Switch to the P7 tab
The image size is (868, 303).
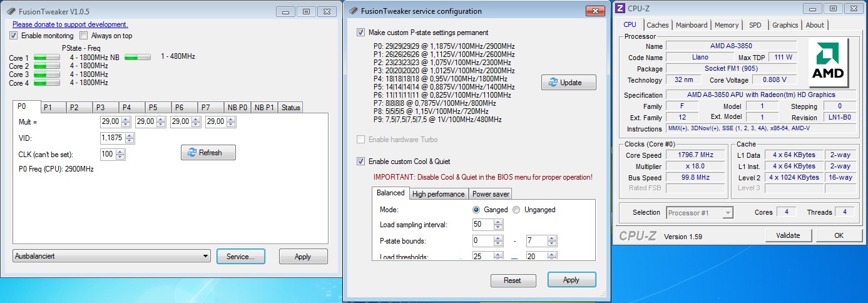[x=210, y=108]
